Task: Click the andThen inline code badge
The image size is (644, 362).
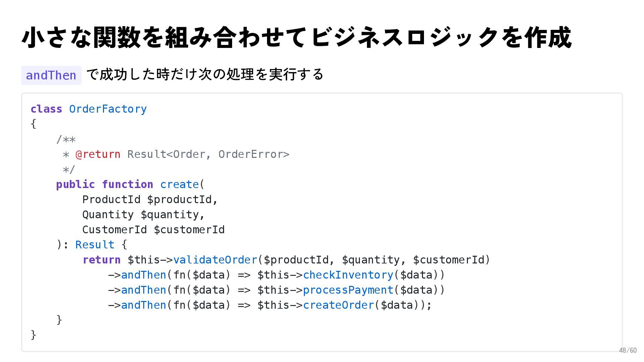Action: coord(51,75)
